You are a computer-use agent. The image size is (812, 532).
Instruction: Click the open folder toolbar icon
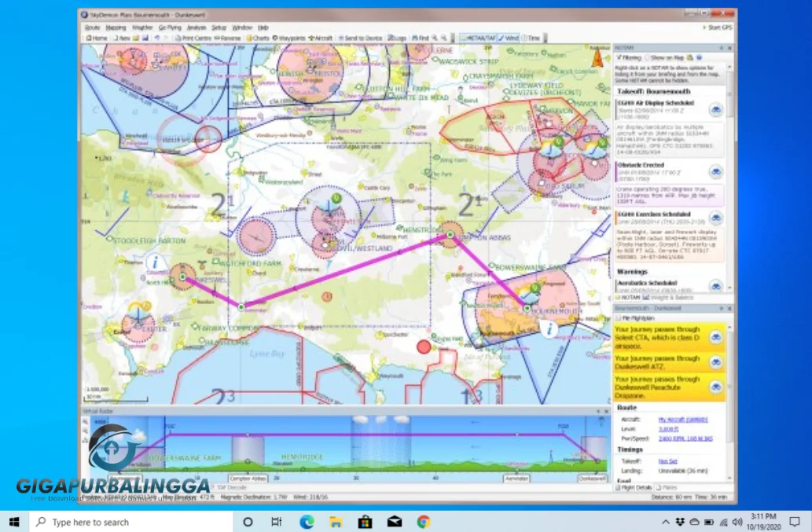[136, 38]
